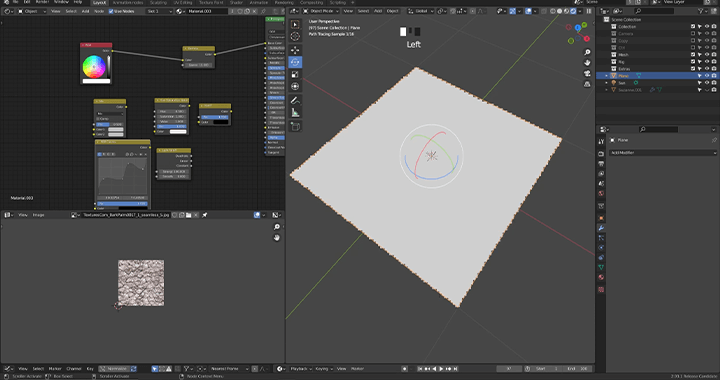Viewport: 720px width, 380px height.
Task: Open image editor Image menu
Action: pyautogui.click(x=39, y=215)
